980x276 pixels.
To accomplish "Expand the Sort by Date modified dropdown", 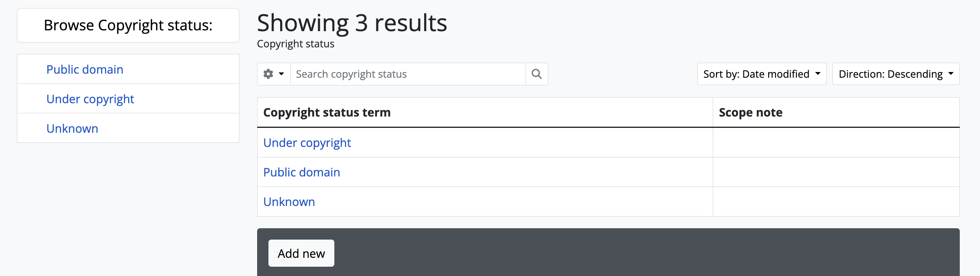I will click(x=762, y=74).
